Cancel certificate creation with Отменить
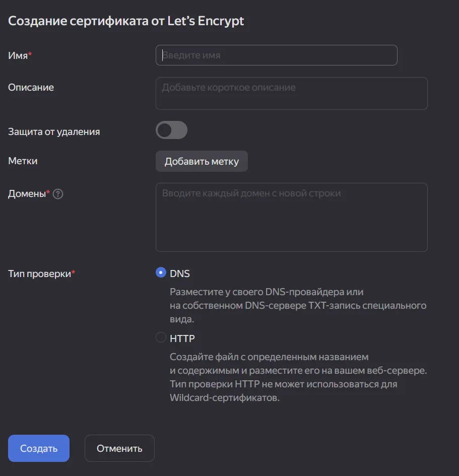 click(x=119, y=448)
